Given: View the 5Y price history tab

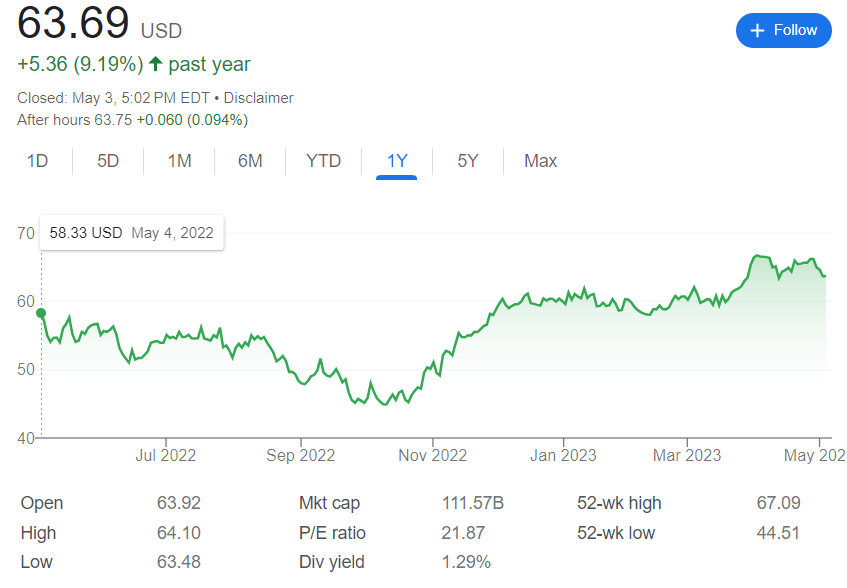Looking at the screenshot, I should point(467,161).
